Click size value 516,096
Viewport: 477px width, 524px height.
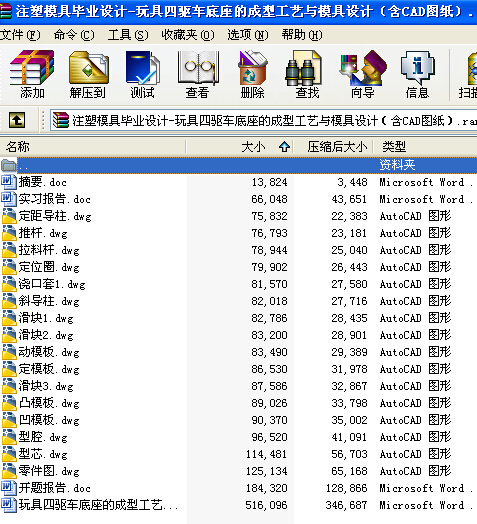click(x=266, y=505)
